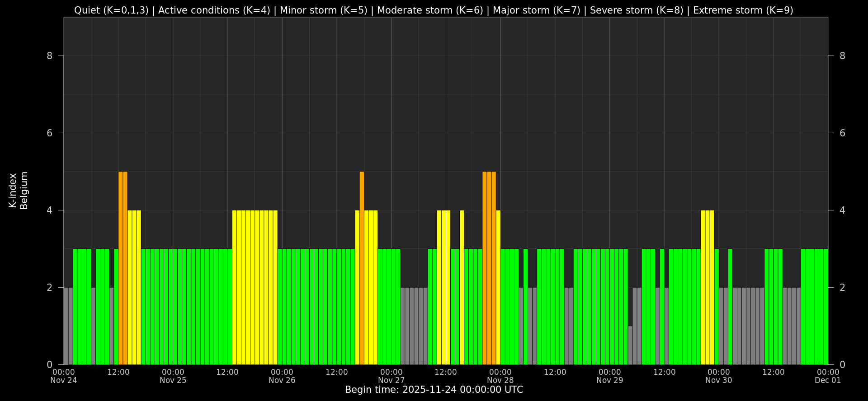Click the 'Severe storm (K=8)' legend text
This screenshot has height=401, width=868.
tap(636, 10)
